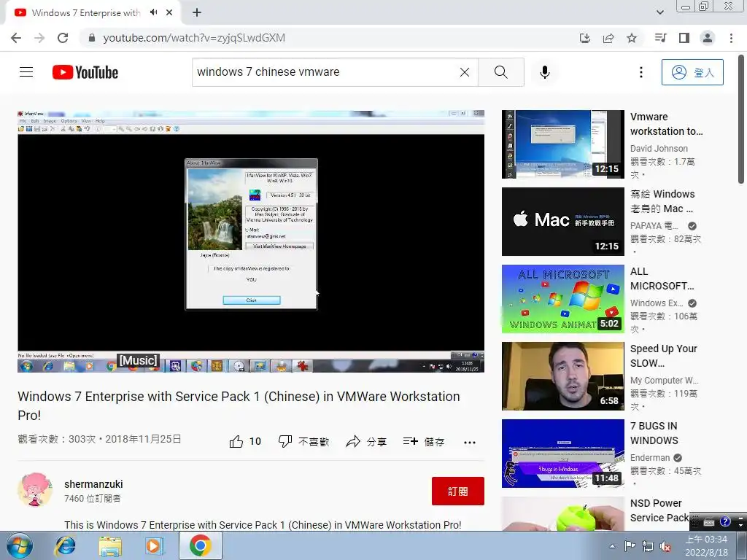Toggle the Chrome side panel icon

pos(684,38)
